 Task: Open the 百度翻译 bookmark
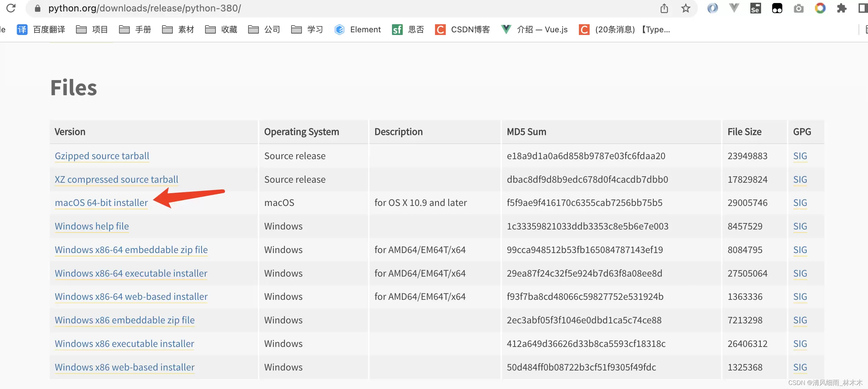[41, 29]
